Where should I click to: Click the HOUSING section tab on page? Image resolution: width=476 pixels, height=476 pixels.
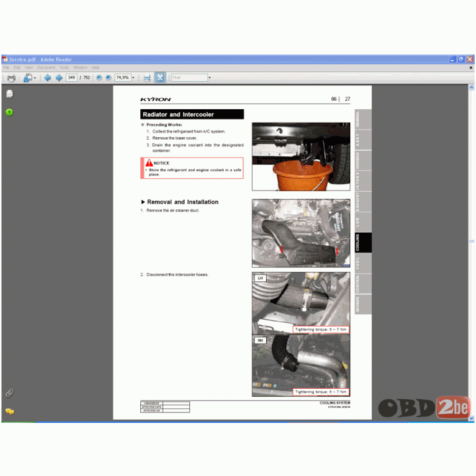click(363, 160)
